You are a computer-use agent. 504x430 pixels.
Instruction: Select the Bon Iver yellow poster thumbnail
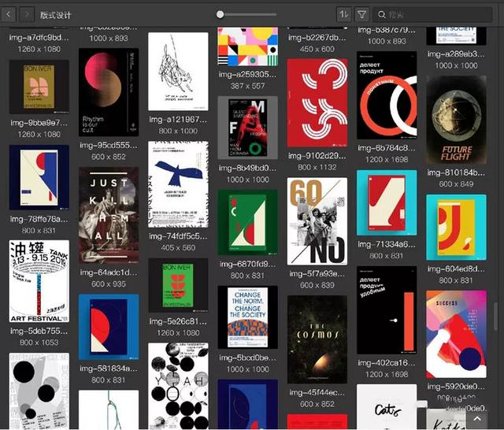click(39, 87)
